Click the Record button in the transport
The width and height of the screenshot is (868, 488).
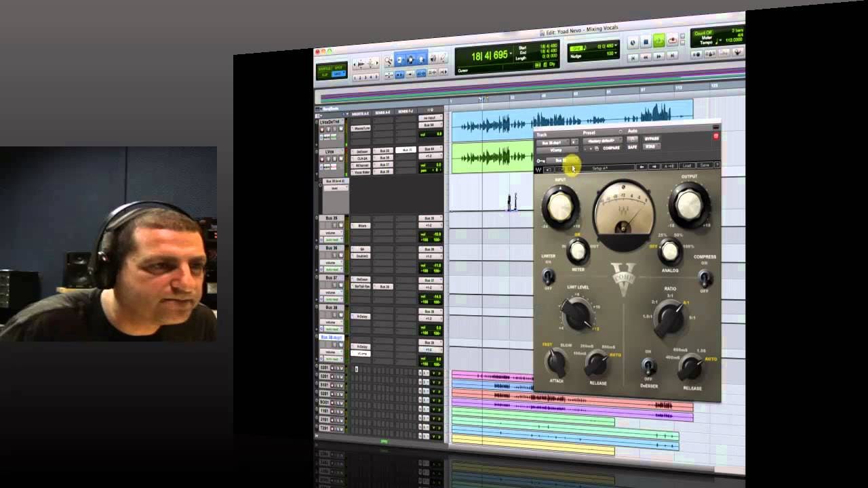click(673, 41)
